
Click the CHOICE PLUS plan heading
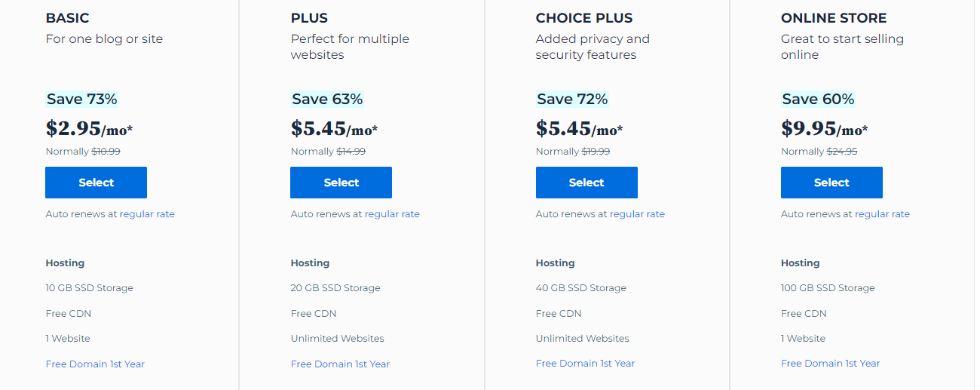point(584,18)
